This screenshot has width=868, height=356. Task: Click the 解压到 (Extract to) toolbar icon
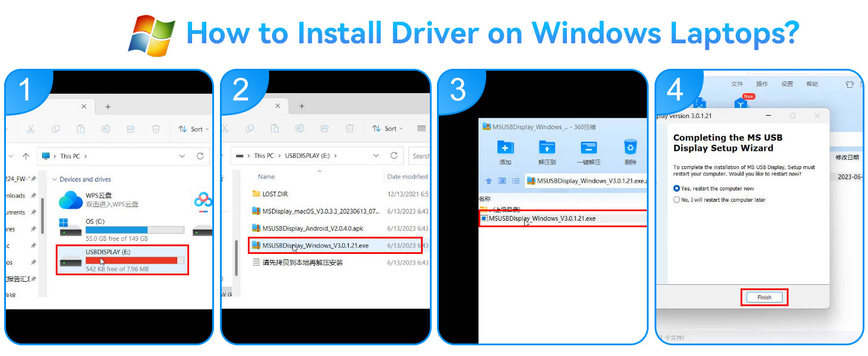547,148
